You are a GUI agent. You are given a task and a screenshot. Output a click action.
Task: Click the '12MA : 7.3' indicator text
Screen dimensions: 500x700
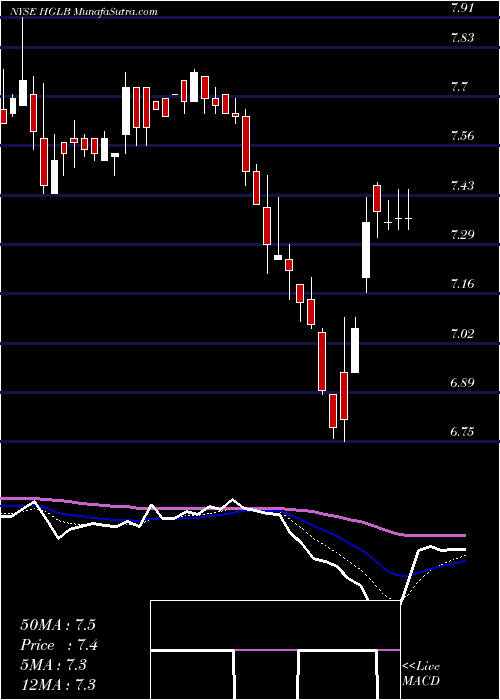tap(58, 685)
